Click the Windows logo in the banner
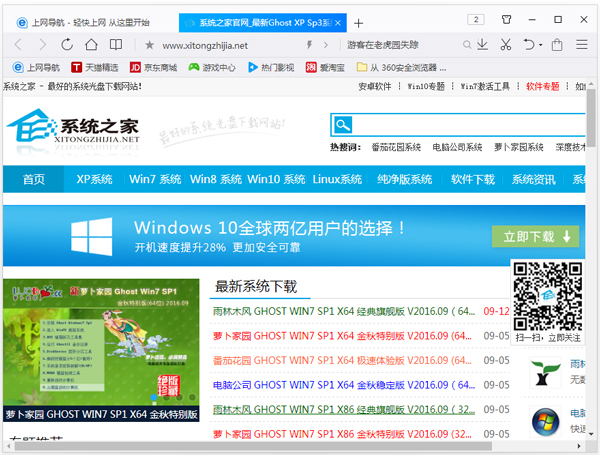 92,236
